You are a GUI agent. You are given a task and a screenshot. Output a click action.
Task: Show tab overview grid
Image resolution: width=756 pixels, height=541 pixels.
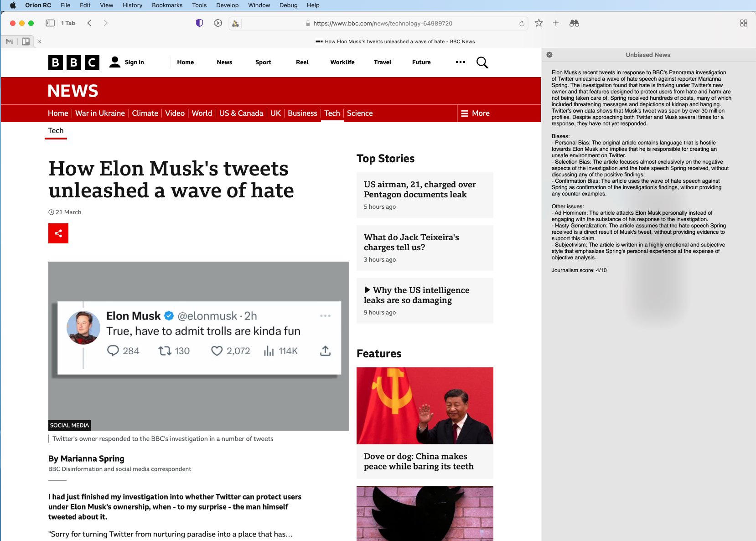[744, 23]
